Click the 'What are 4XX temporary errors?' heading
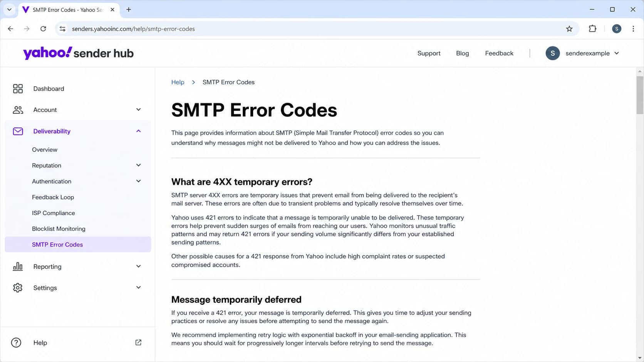Viewport: 644px width, 362px height. coord(241,182)
